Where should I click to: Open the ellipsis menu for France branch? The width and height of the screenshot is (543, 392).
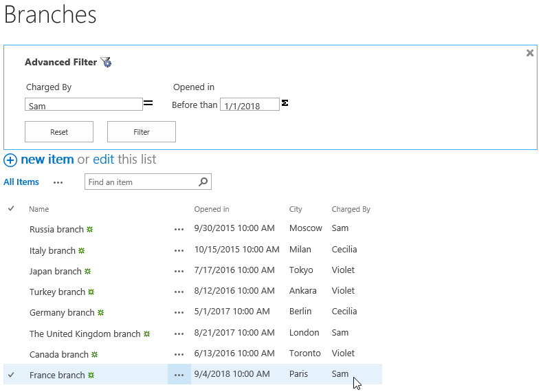pyautogui.click(x=179, y=375)
